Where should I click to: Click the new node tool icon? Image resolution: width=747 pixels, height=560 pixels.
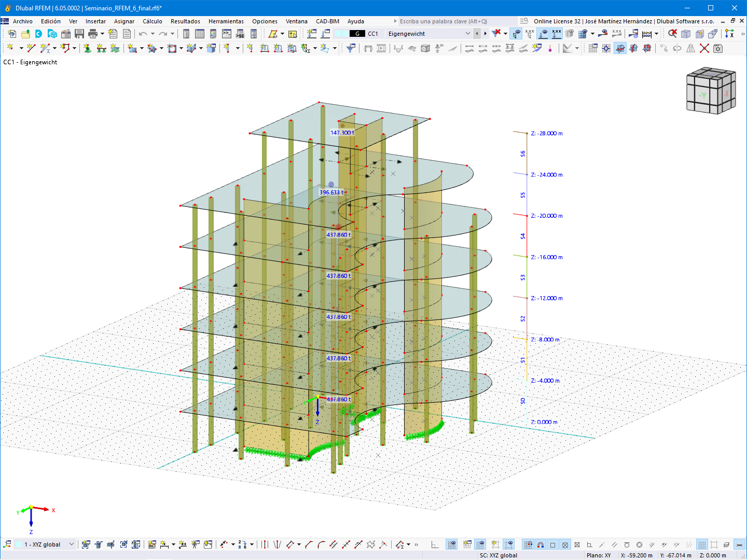10,48
